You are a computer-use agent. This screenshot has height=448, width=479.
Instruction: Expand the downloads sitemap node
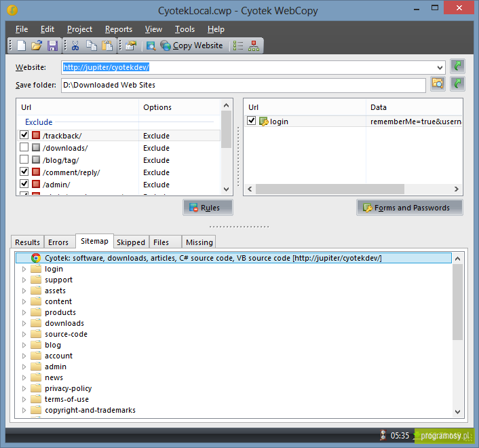(24, 323)
